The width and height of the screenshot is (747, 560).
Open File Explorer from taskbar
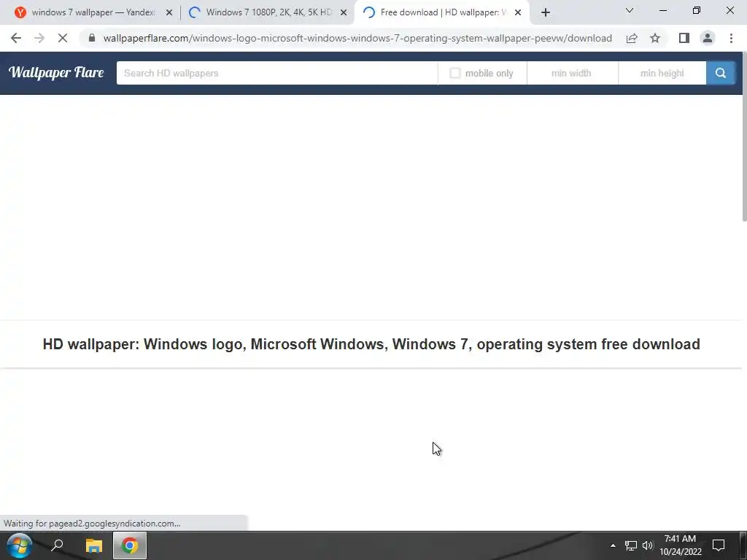tap(94, 545)
